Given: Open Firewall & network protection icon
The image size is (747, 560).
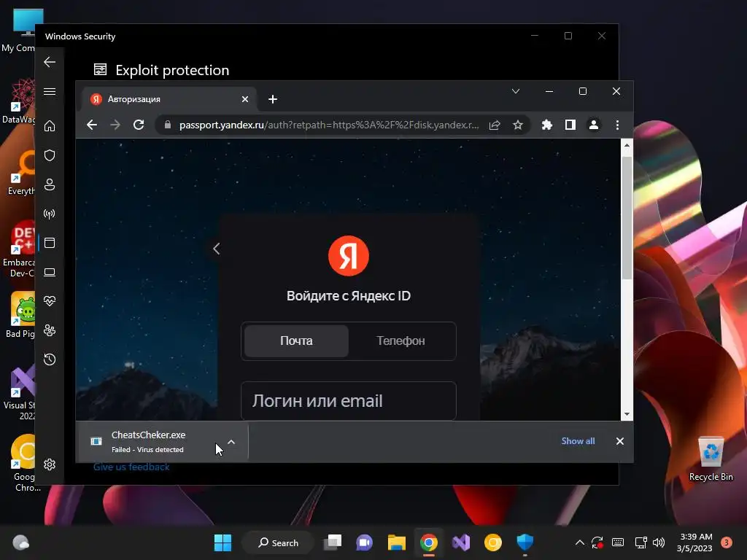Looking at the screenshot, I should point(50,214).
